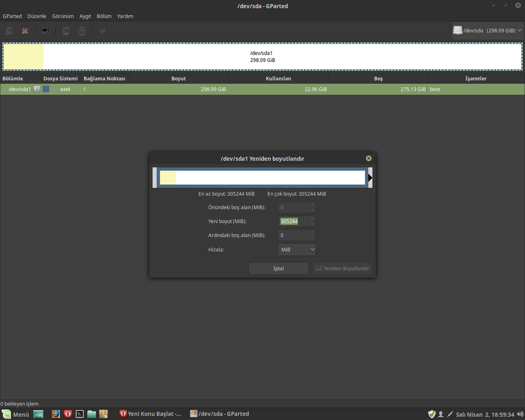Click the Yeniden Boyutlandır button
This screenshot has width=525, height=420.
click(342, 268)
